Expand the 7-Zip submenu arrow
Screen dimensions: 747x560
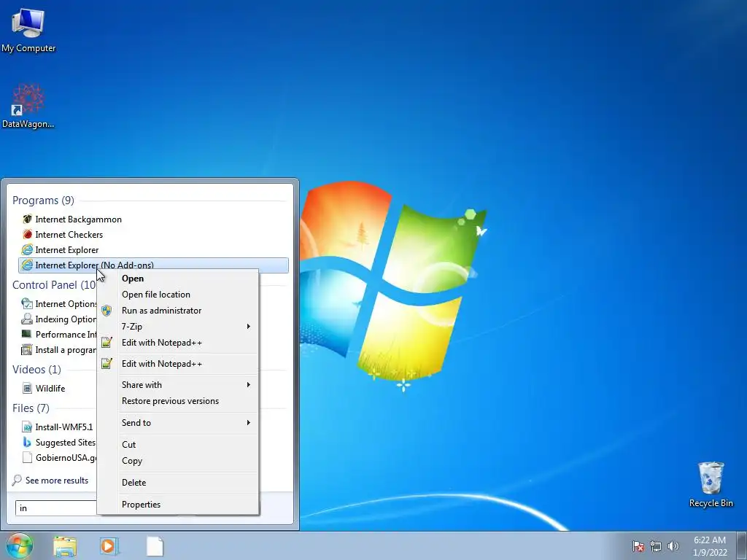(248, 326)
